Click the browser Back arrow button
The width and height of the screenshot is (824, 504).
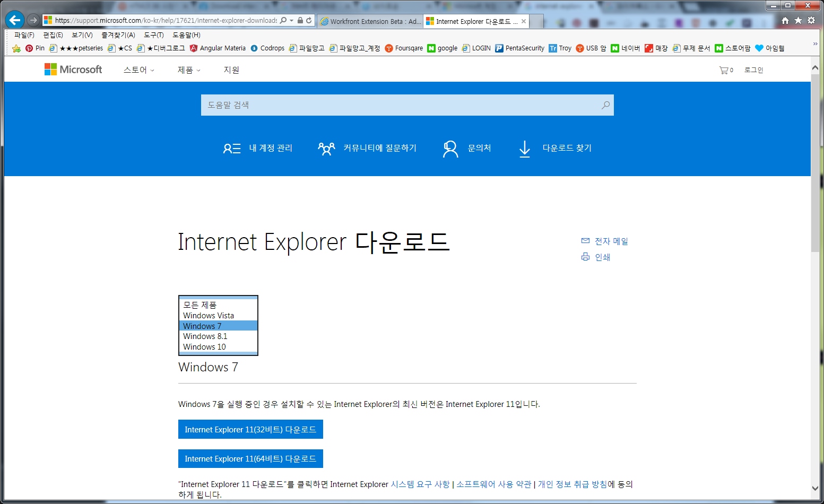click(x=15, y=20)
